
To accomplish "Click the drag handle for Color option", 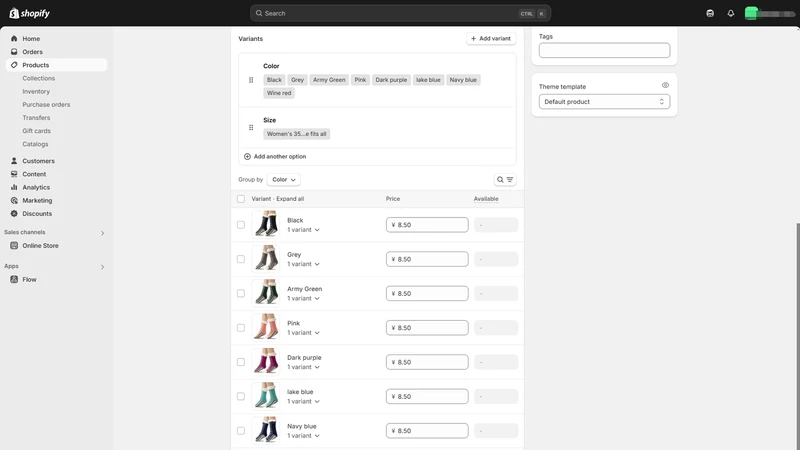I will tap(251, 80).
